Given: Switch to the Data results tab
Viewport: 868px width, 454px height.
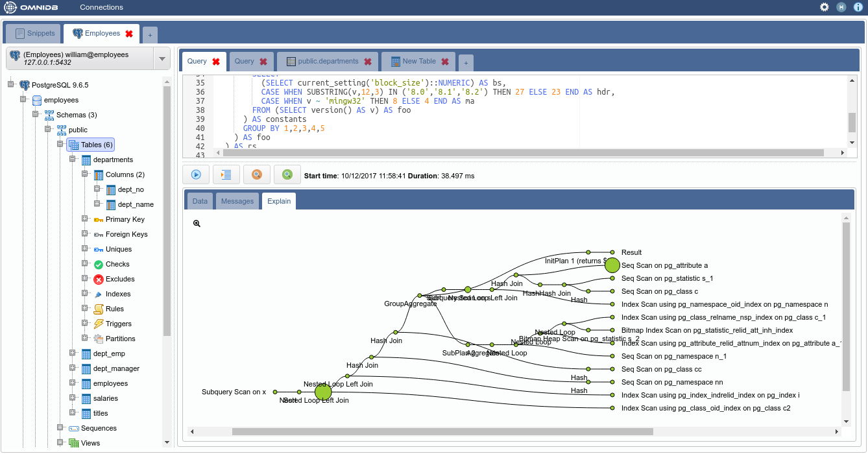Looking at the screenshot, I should coord(200,201).
